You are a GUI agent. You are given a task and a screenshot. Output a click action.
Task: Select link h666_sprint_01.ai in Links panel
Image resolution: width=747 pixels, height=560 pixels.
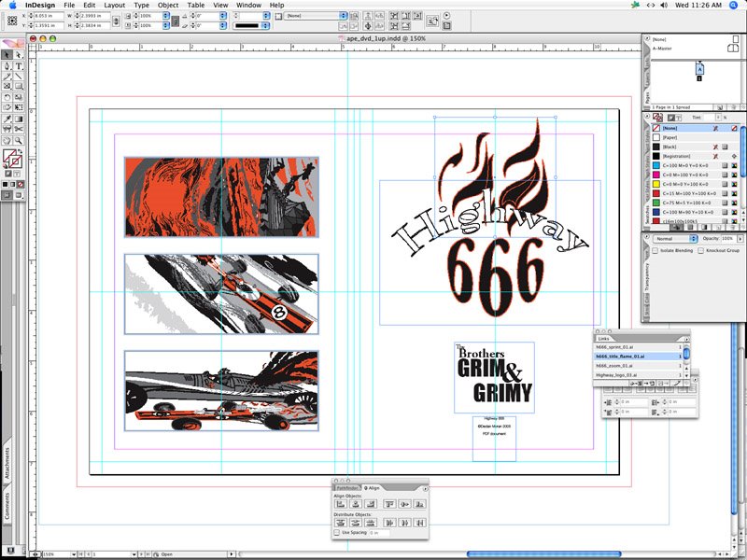coord(639,347)
